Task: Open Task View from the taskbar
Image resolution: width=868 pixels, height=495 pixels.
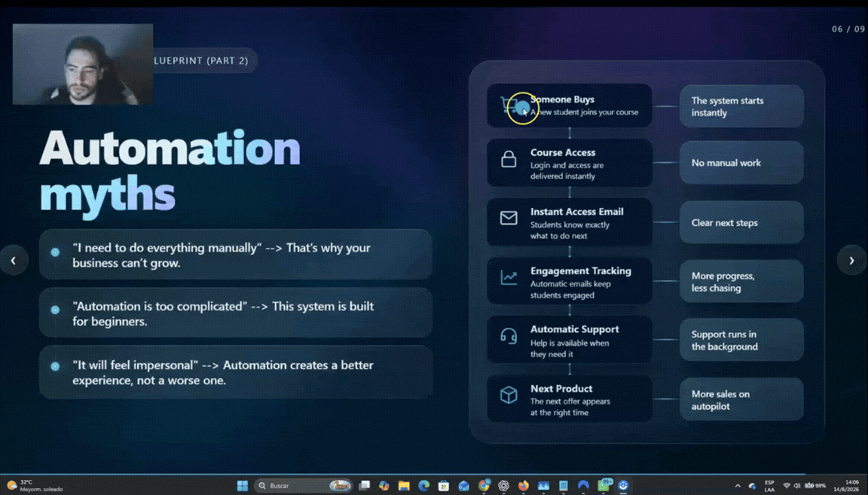Action: click(364, 486)
